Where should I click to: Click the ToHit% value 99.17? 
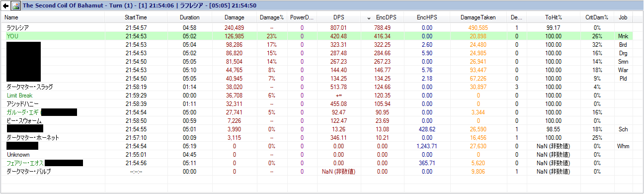[x=553, y=28]
